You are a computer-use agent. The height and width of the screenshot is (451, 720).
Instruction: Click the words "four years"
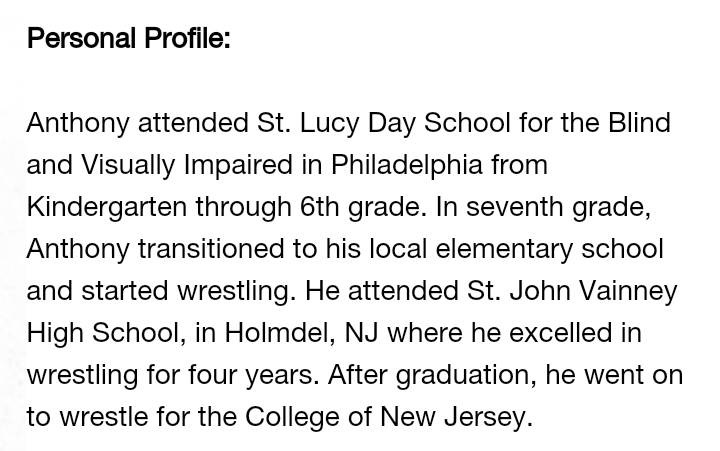tap(253, 375)
